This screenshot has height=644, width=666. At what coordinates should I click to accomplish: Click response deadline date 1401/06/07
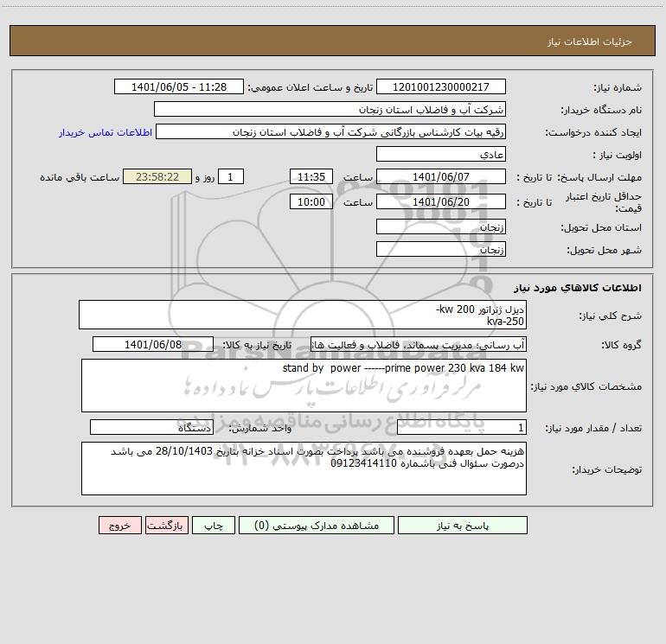[x=441, y=176]
